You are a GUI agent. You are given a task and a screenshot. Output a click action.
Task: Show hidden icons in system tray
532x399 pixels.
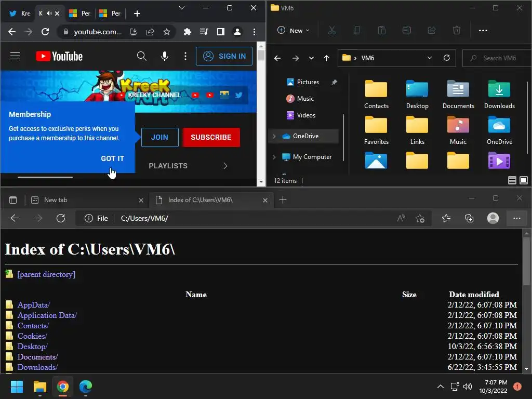click(x=441, y=387)
